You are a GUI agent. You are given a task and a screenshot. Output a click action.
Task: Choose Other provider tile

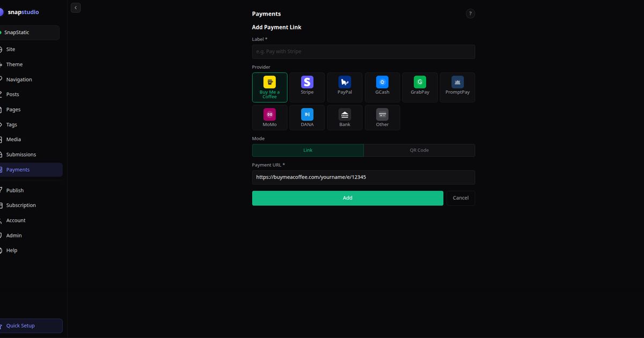pyautogui.click(x=382, y=117)
